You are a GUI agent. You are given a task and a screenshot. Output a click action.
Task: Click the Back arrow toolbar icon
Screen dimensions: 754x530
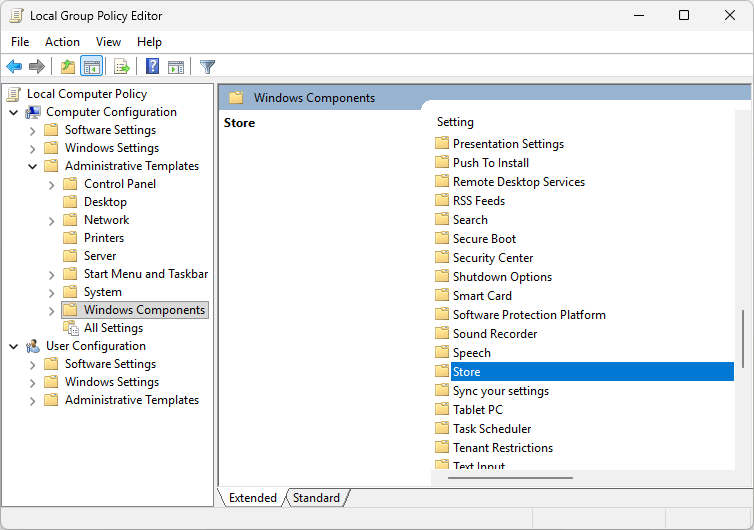(x=14, y=66)
